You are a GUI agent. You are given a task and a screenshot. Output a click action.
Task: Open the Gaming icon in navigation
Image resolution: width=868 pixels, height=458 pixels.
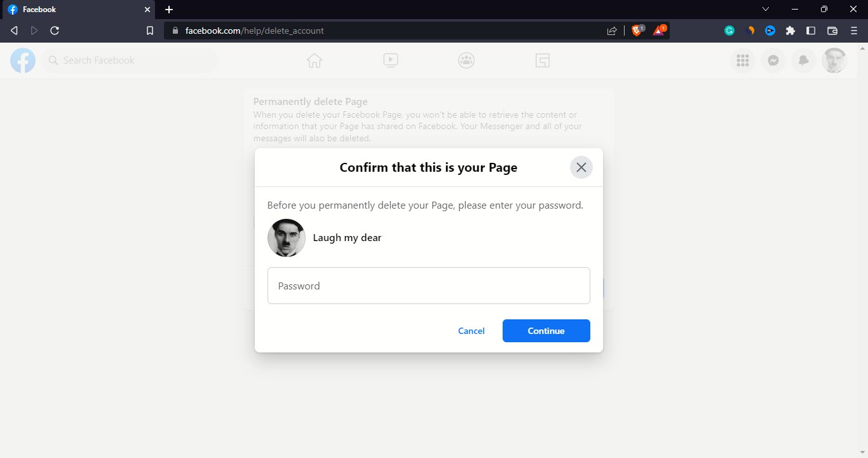542,60
